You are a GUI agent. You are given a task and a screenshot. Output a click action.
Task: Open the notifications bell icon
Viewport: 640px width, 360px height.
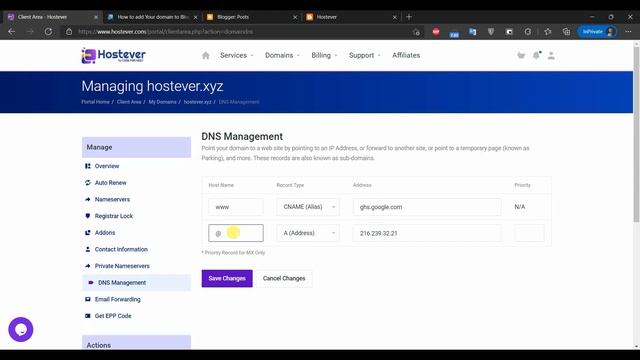(536, 56)
